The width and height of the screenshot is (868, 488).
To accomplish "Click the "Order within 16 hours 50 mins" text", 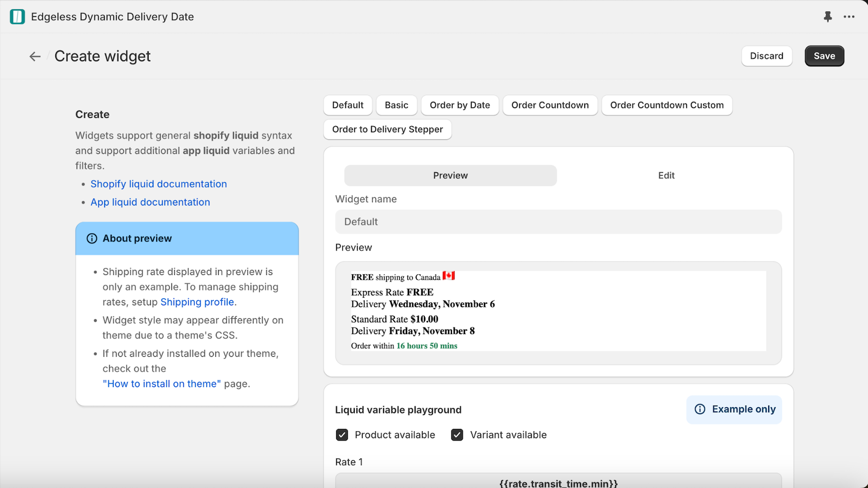I will point(404,346).
